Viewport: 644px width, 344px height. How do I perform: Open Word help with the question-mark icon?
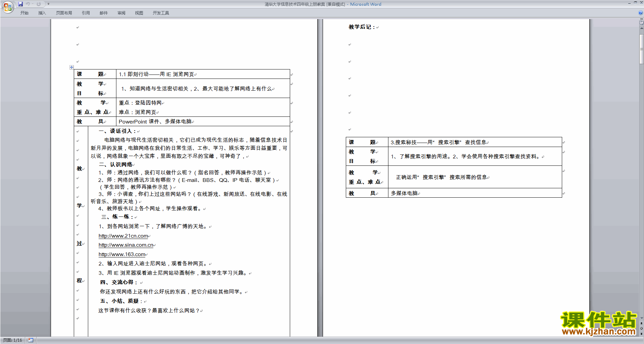pyautogui.click(x=641, y=13)
